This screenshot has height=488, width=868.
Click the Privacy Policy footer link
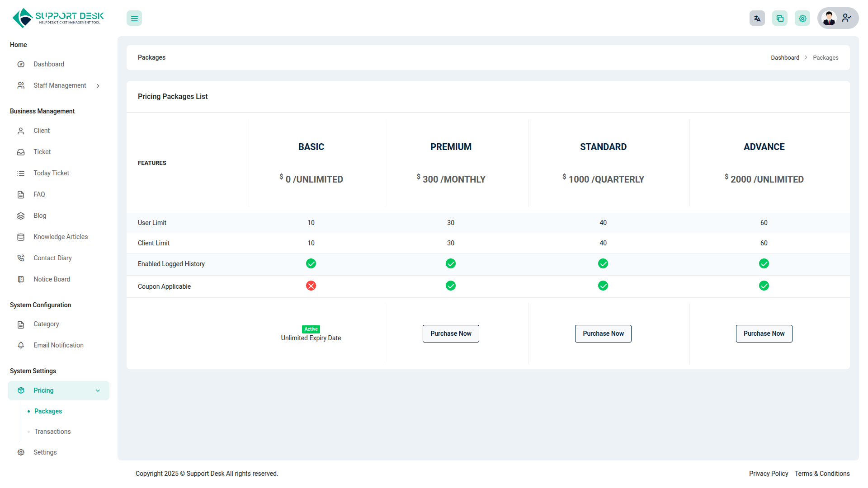pos(768,474)
